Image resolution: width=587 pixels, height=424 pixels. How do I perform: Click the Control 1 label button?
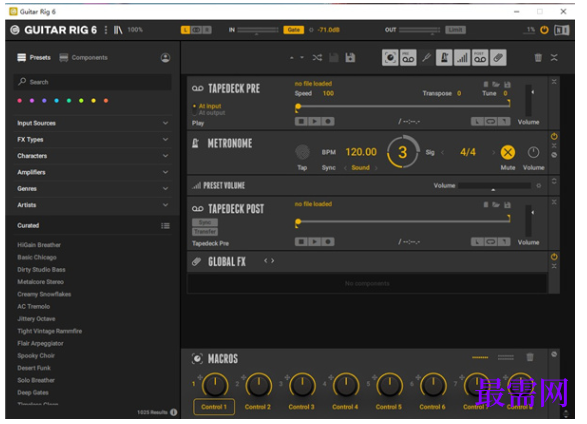pyautogui.click(x=214, y=407)
